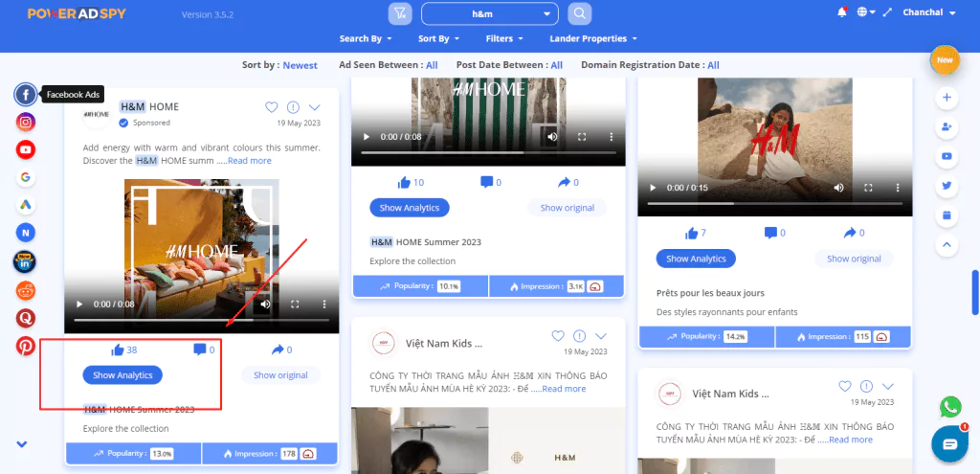Play the 0:15 kids H&M video

(653, 188)
